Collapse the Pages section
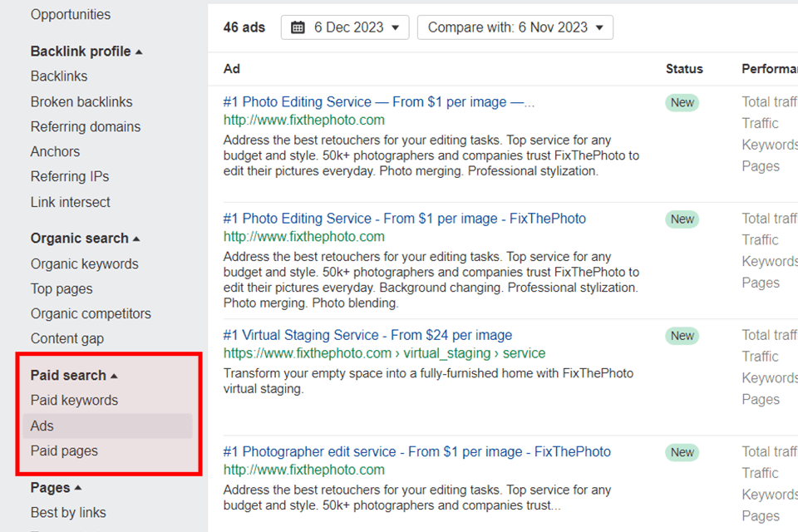This screenshot has width=798, height=532. click(56, 488)
